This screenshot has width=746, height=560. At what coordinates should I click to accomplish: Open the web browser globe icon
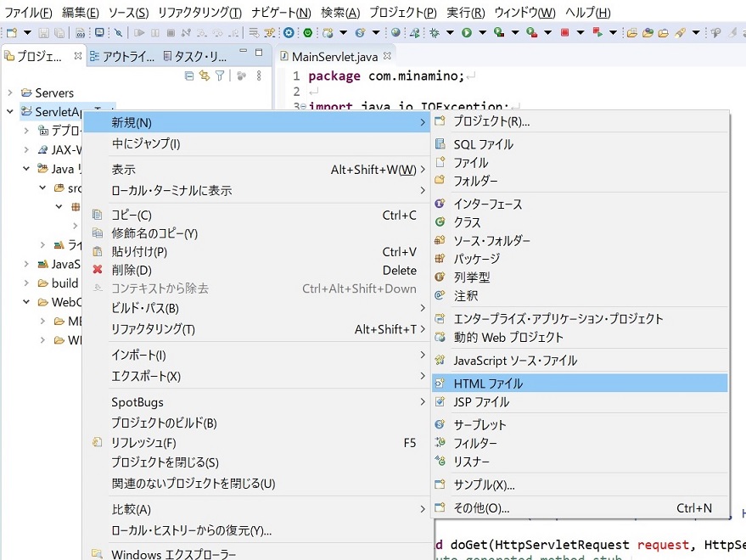395,32
